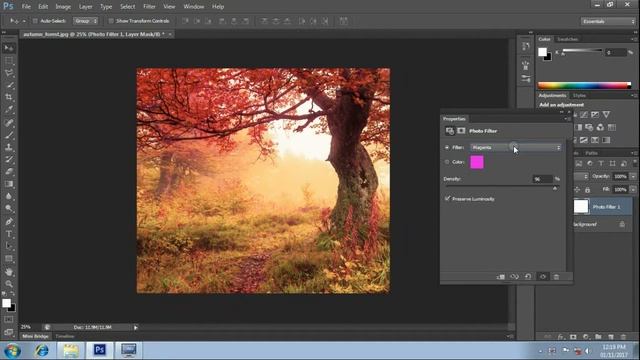Click the Density percentage input field
Image resolution: width=640 pixels, height=360 pixels.
coord(542,179)
